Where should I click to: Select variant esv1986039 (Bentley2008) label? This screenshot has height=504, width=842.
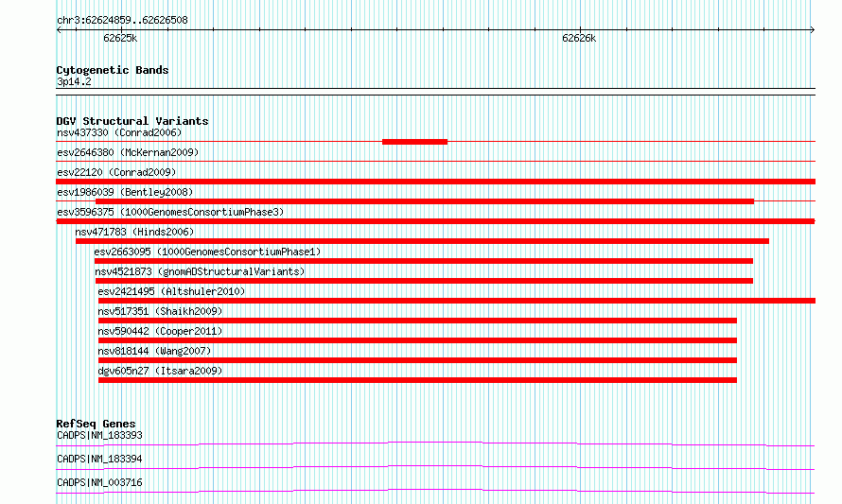click(125, 192)
